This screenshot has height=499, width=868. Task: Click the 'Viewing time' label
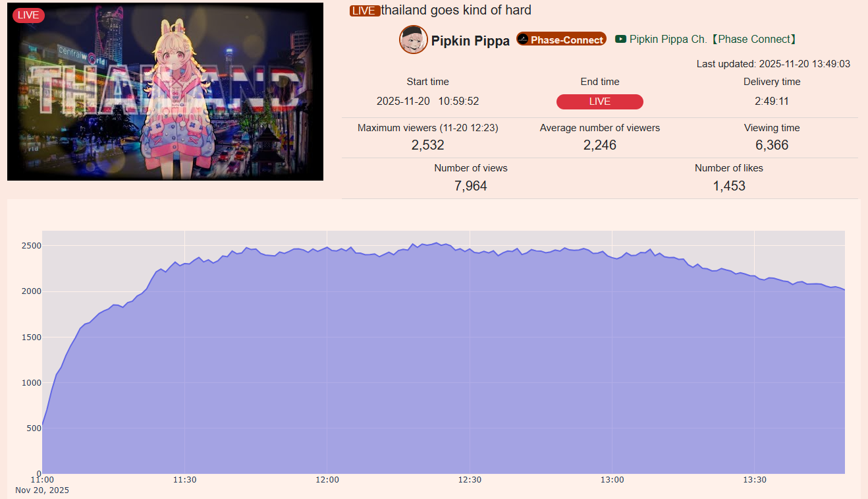772,128
